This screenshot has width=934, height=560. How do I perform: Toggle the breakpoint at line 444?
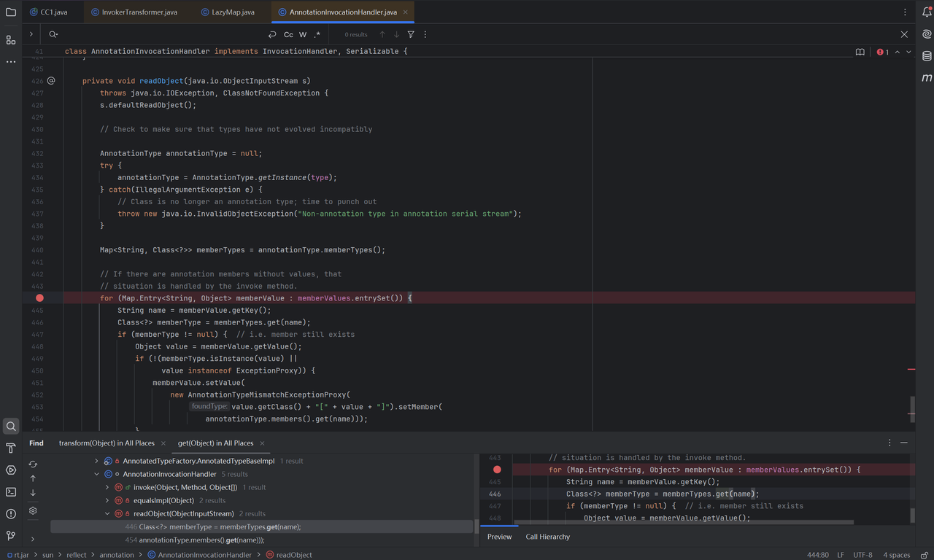pyautogui.click(x=39, y=298)
